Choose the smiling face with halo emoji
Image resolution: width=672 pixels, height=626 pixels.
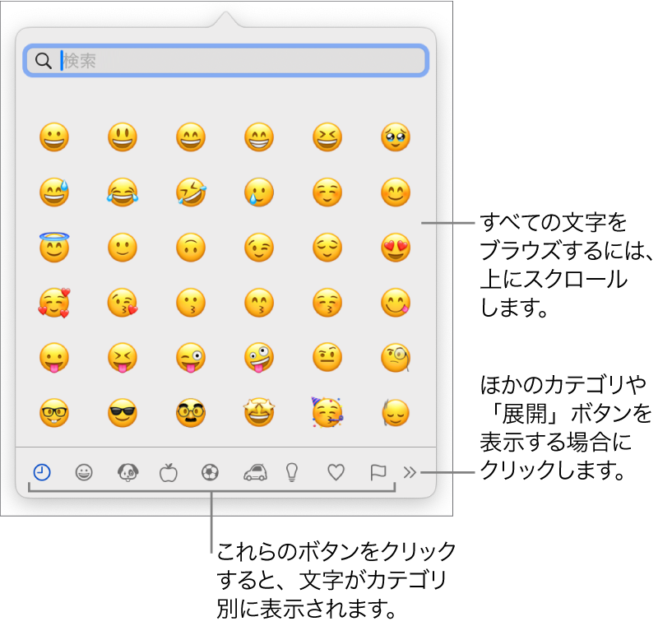[54, 248]
